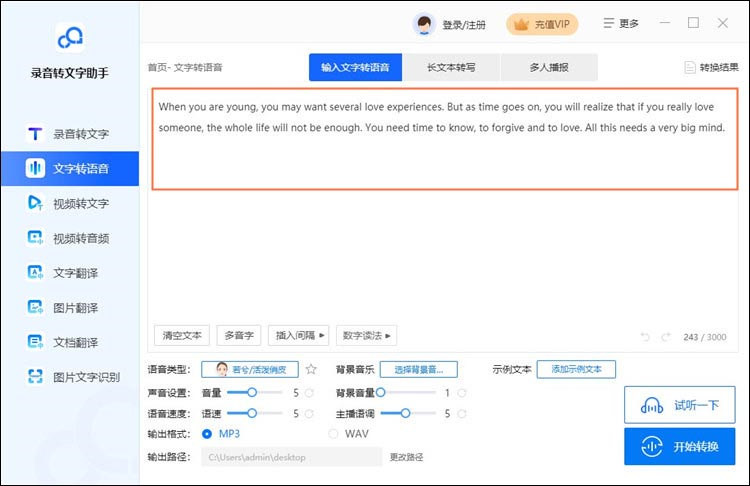Click 主播语调 slider handle

click(x=405, y=413)
